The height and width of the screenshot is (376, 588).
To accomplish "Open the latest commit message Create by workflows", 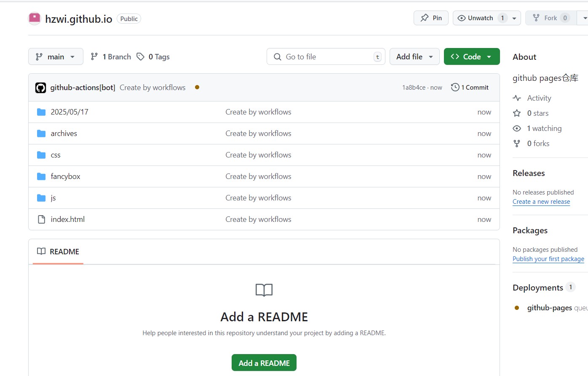I will coord(152,88).
